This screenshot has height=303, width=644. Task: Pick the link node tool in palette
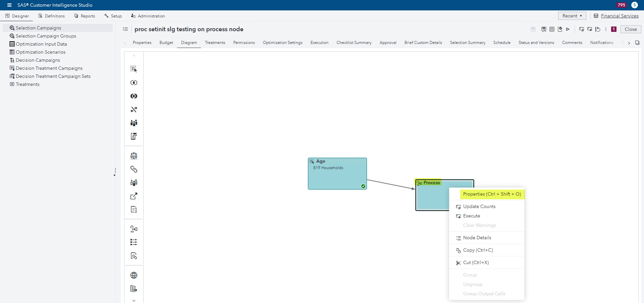pos(133,169)
